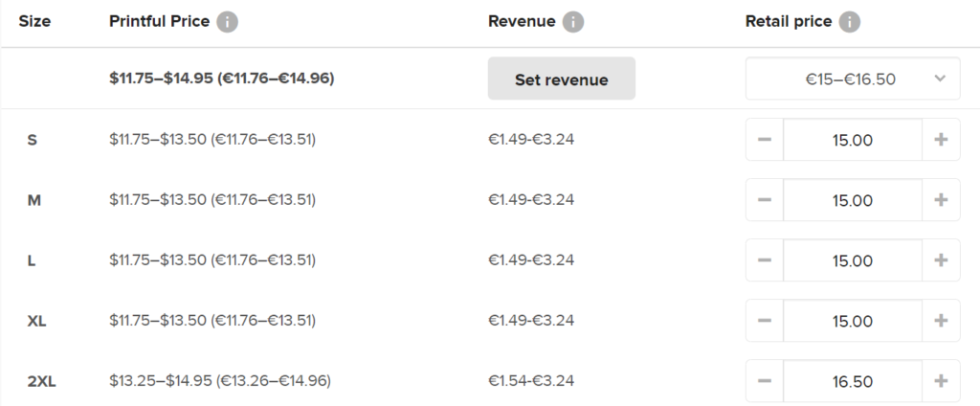
Task: Decrease retail price for size XL
Action: click(765, 321)
